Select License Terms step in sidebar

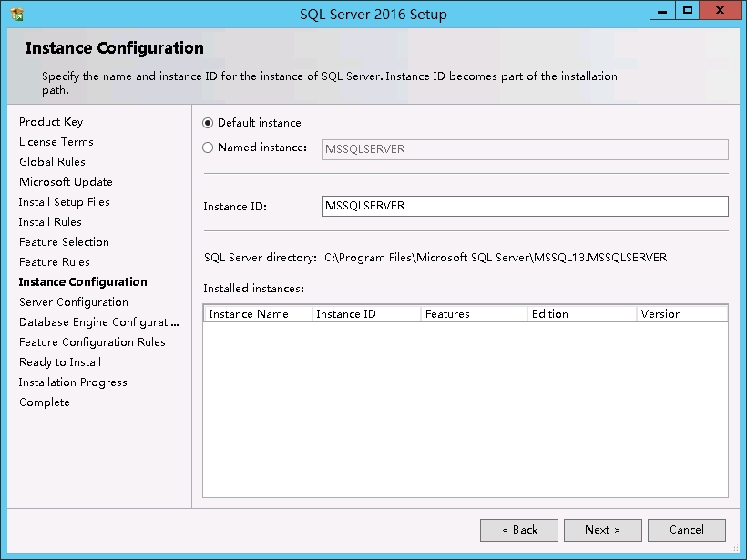pos(56,142)
